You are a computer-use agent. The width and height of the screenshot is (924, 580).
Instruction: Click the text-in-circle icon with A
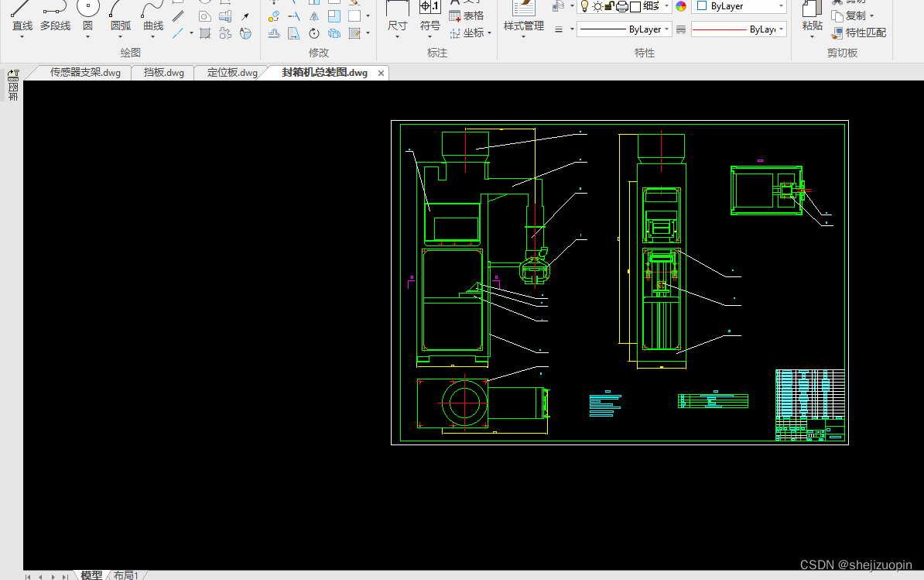(x=245, y=33)
